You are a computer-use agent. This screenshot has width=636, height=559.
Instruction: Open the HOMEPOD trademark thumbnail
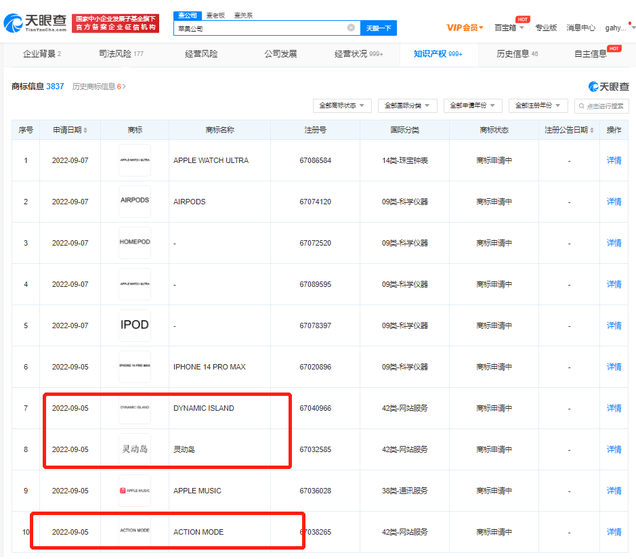coord(135,243)
